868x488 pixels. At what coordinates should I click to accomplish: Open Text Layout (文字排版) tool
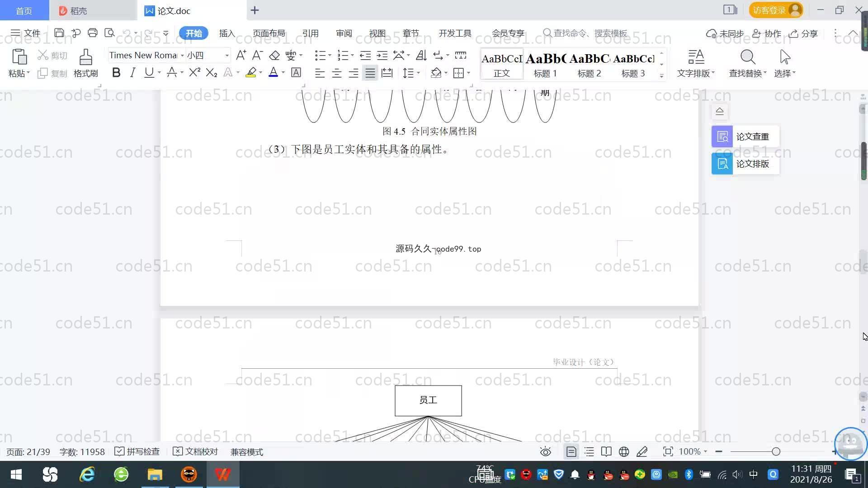pyautogui.click(x=696, y=63)
